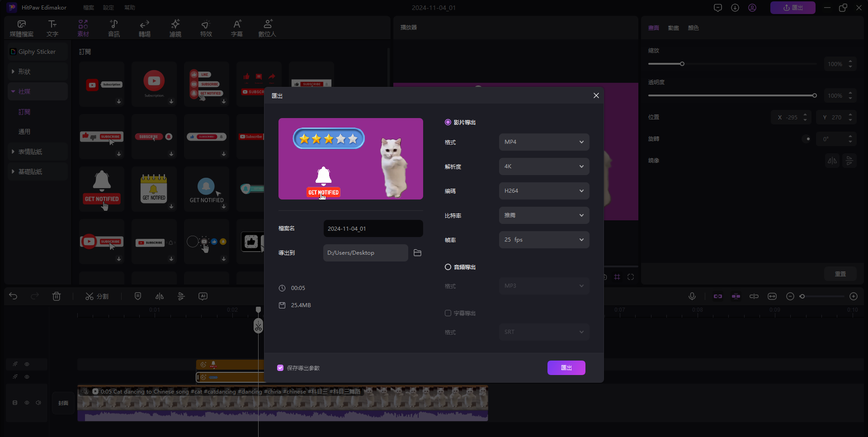The image size is (868, 437).
Task: Open the 檔案 file menu
Action: pyautogui.click(x=89, y=8)
